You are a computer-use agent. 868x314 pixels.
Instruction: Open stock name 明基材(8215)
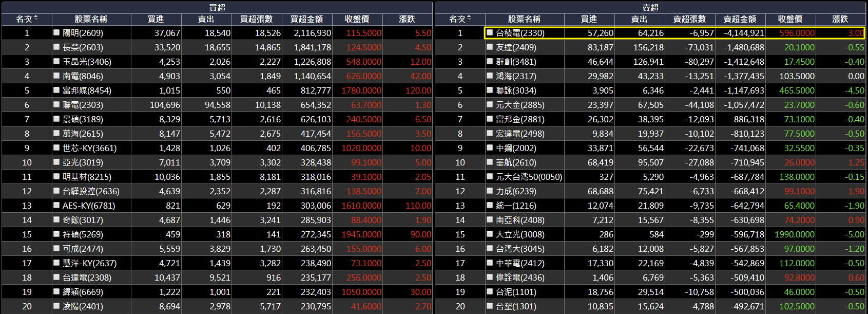[87, 177]
